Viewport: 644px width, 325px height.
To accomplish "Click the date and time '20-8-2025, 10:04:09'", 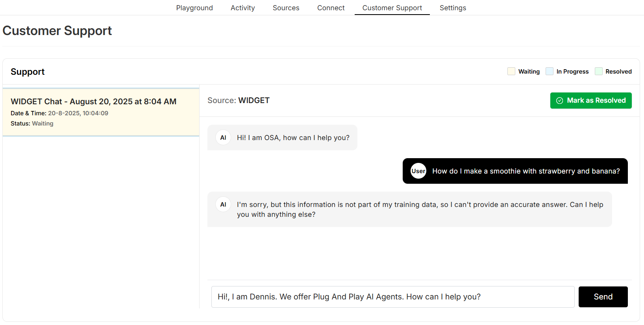I will [x=78, y=113].
